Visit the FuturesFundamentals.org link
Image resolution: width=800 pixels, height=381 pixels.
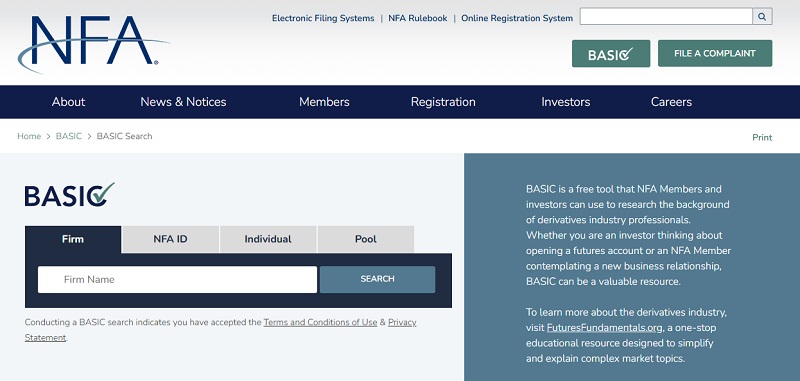(605, 327)
